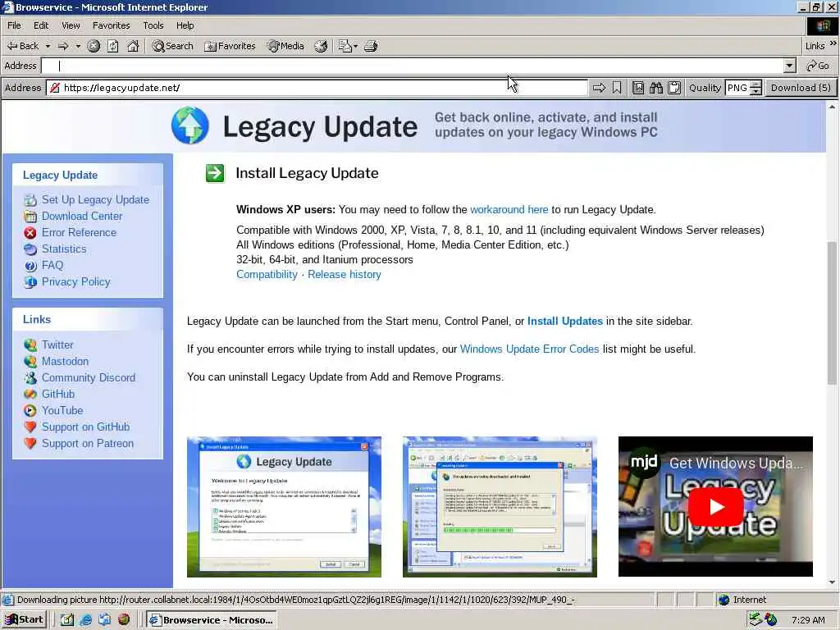
Task: Open the File menu
Action: (14, 25)
